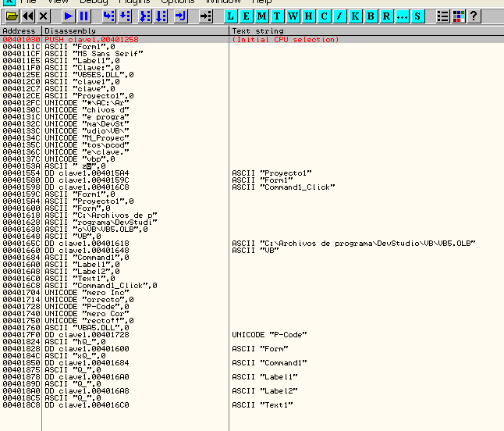Click the Close program X icon
Screen dimensions: 504x431
click(x=43, y=16)
